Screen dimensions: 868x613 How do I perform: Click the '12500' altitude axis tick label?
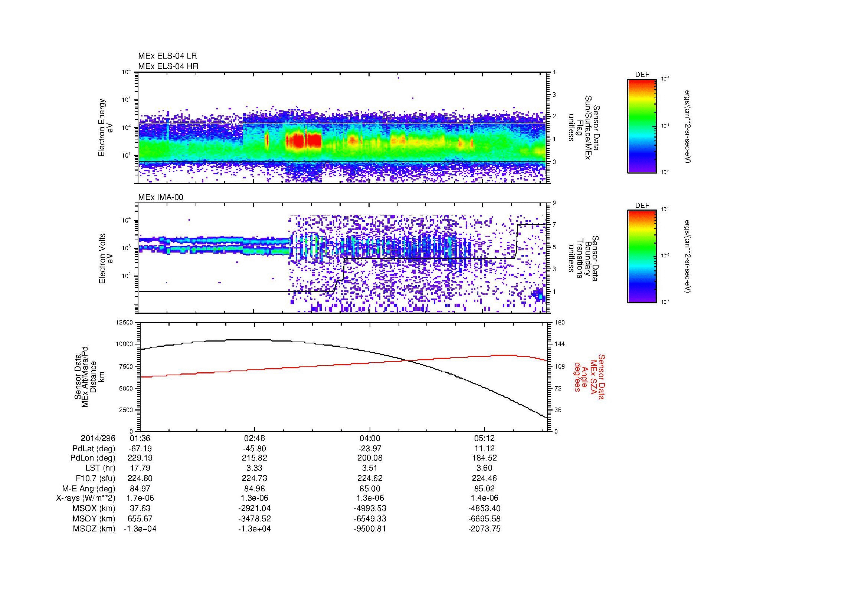tap(125, 323)
